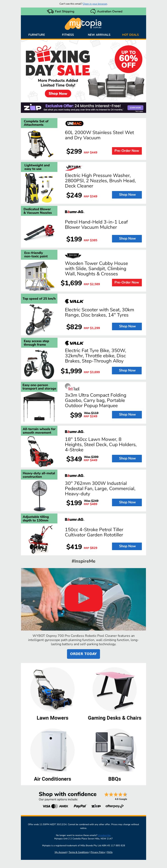Open the FURNITURE menu item

pos(37,35)
